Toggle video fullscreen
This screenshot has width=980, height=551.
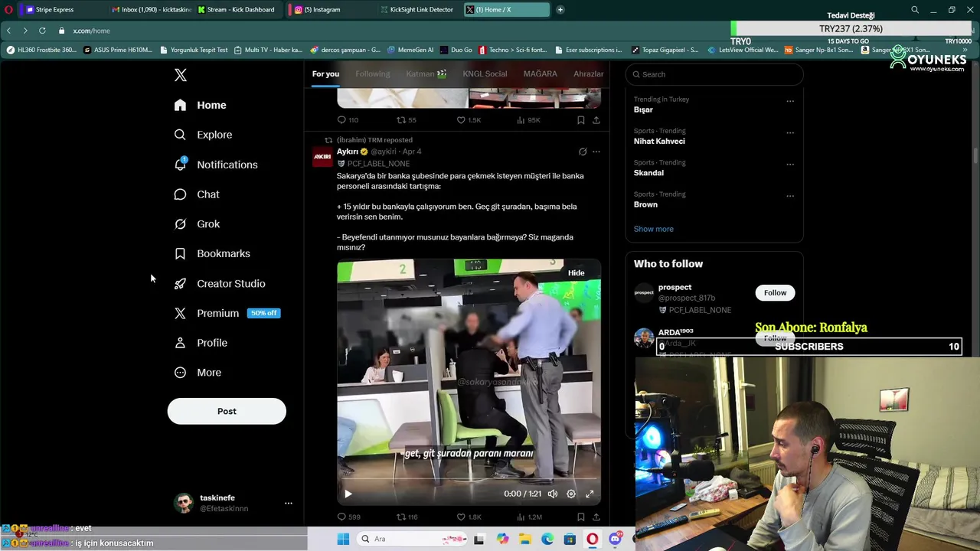coord(590,494)
